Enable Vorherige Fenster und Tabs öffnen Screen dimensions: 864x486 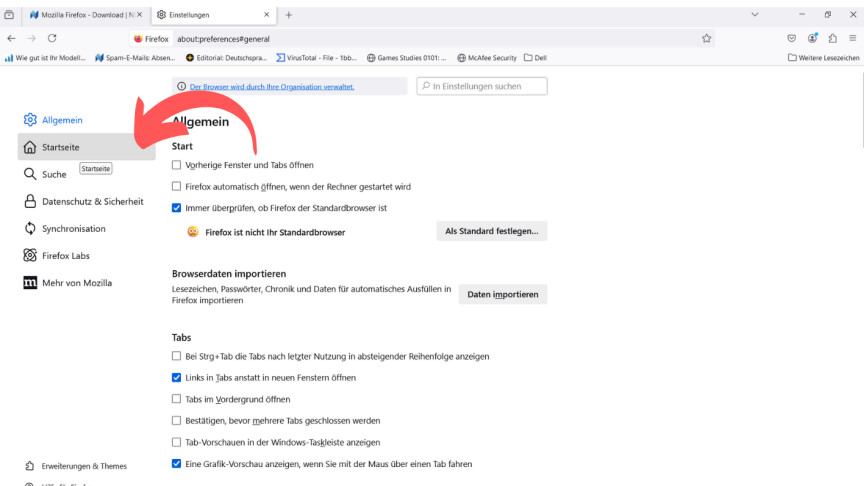pos(176,165)
